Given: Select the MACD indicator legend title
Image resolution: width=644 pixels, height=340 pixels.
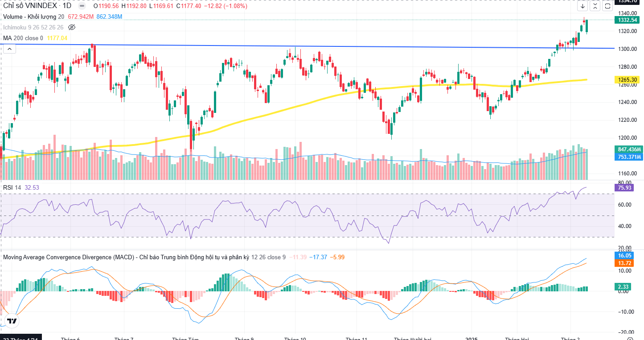Looking at the screenshot, I should [x=126, y=257].
